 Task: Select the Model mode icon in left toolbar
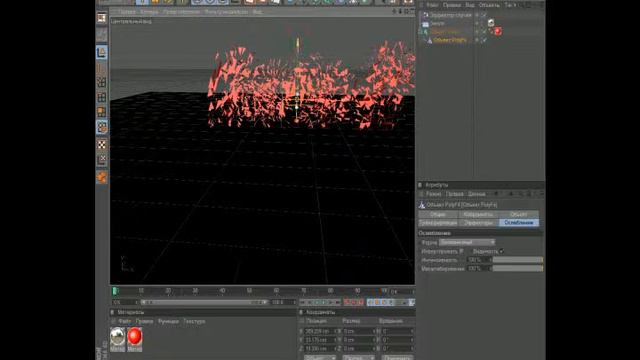pyautogui.click(x=102, y=52)
